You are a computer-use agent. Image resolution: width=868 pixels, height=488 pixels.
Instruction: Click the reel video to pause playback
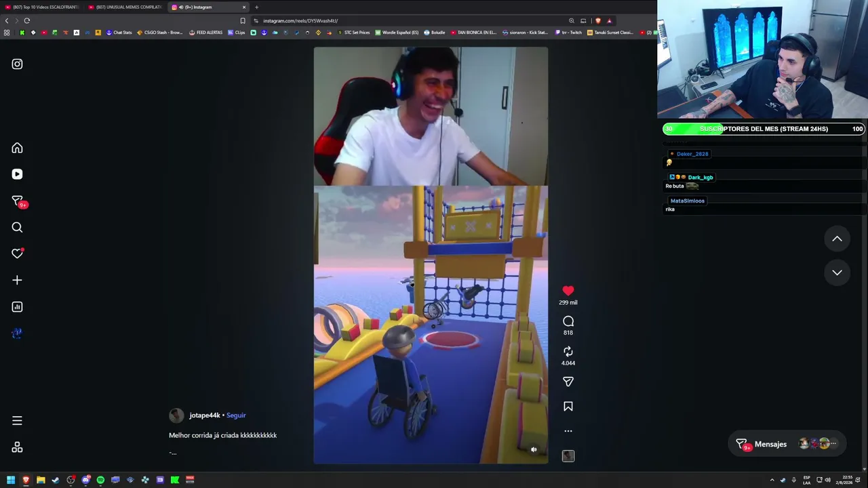(x=431, y=256)
